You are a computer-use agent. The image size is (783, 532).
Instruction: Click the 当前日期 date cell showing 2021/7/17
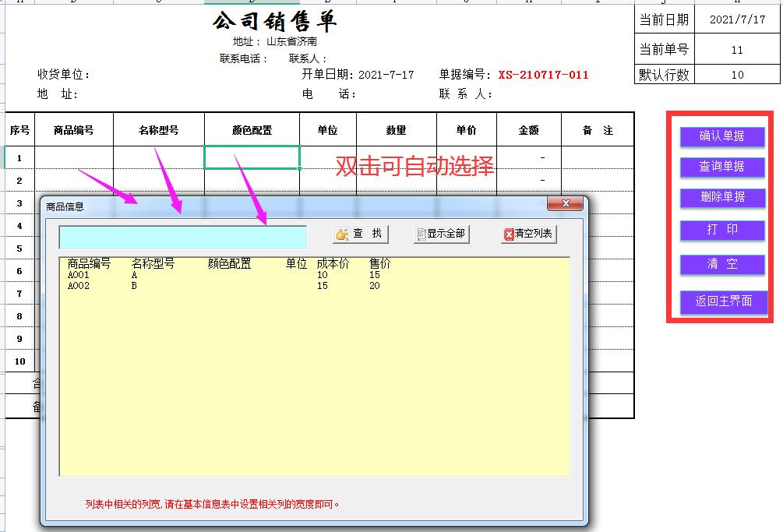(x=739, y=19)
